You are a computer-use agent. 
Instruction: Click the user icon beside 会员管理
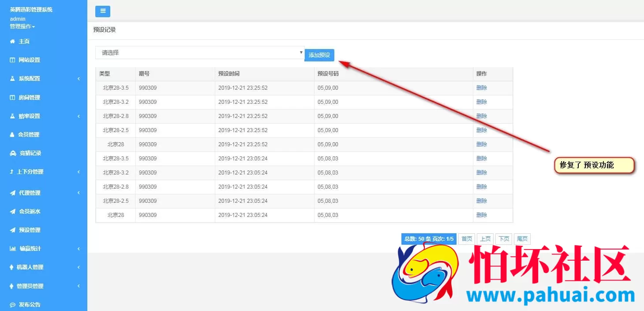coord(12,135)
